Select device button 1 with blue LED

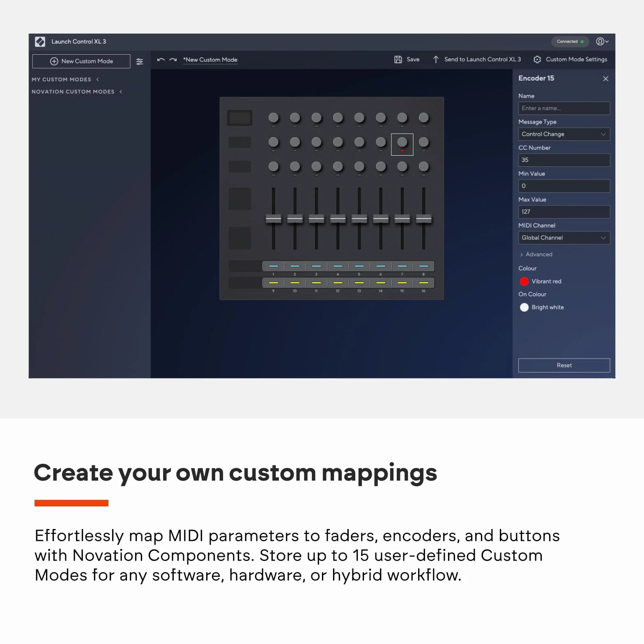(x=274, y=266)
